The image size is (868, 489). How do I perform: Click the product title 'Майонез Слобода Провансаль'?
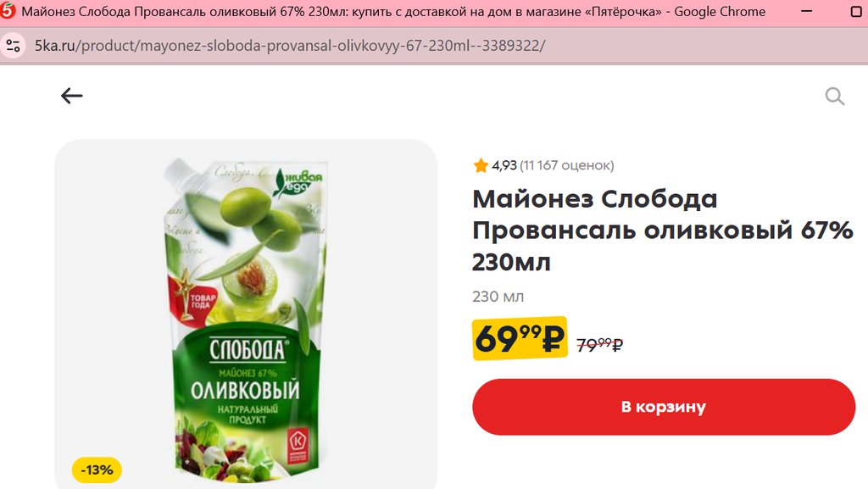662,231
